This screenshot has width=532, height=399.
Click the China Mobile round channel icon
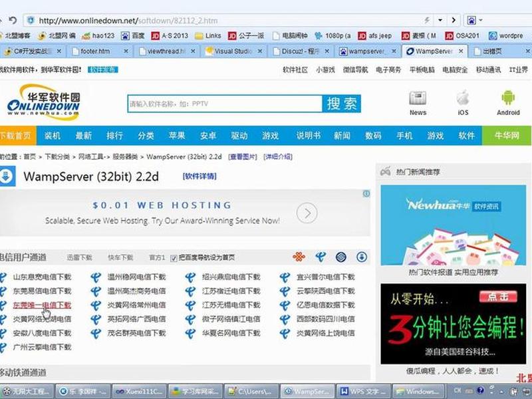click(341, 257)
